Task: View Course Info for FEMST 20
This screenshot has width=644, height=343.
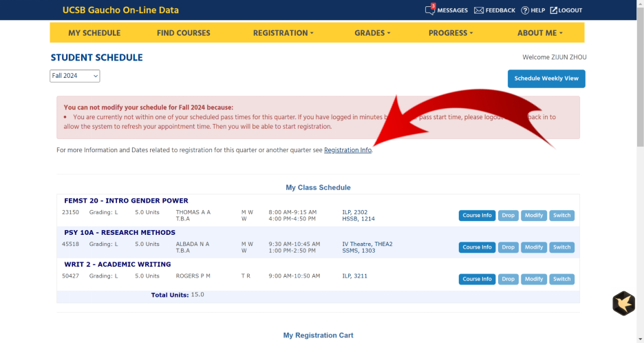Action: (x=477, y=216)
